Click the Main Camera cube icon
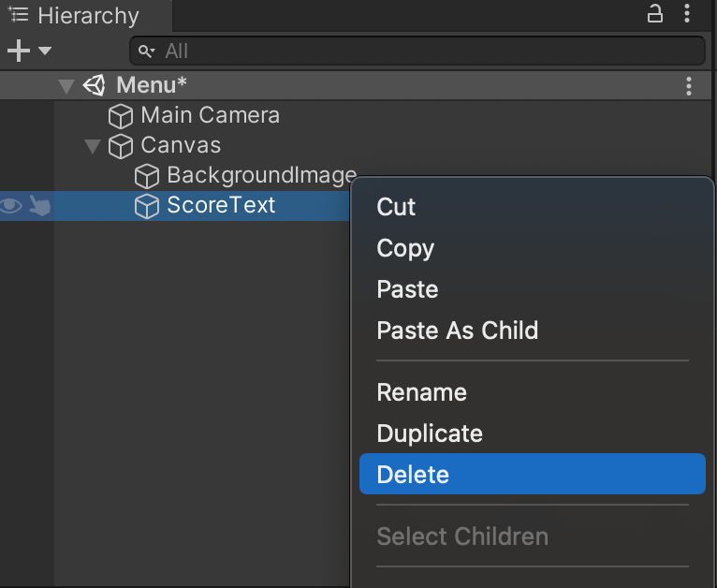717x588 pixels. 121,116
